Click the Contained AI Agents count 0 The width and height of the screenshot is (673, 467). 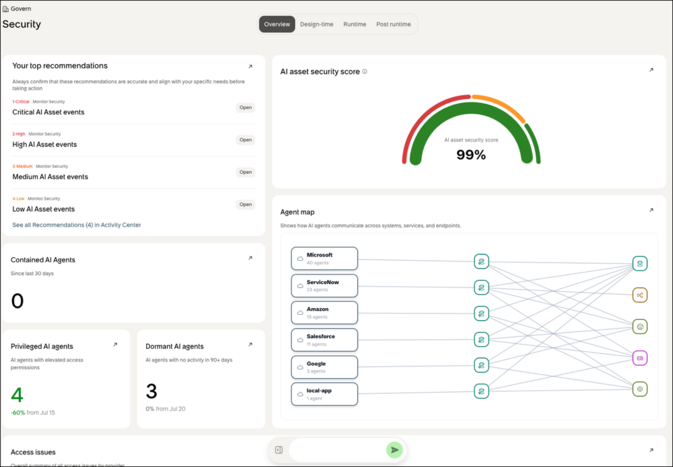coord(17,301)
